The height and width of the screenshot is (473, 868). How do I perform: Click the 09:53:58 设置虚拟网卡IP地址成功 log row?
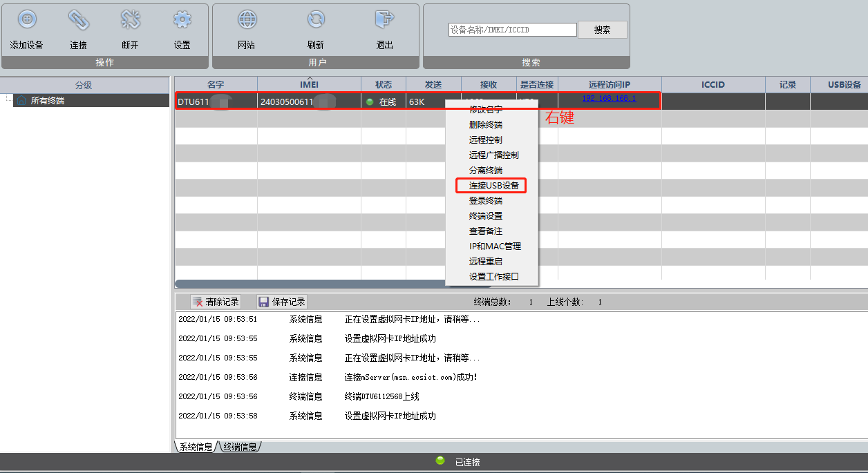coord(522,416)
